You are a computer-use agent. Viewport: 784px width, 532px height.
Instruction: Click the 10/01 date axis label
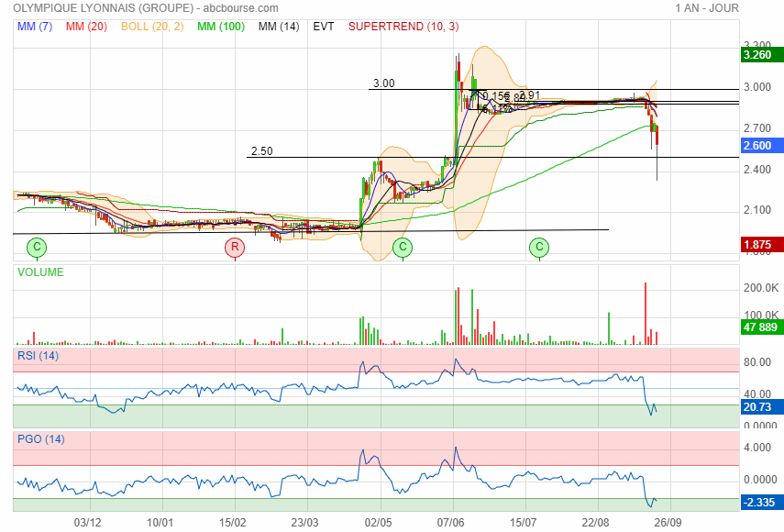click(160, 523)
